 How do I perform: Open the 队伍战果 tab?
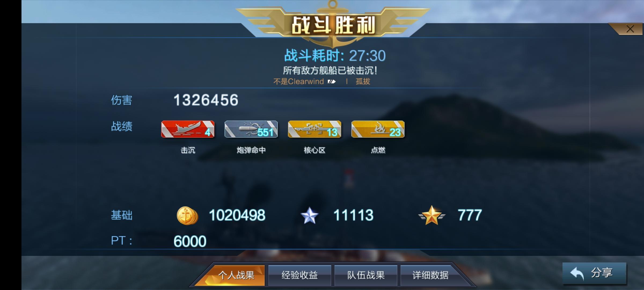click(x=366, y=275)
